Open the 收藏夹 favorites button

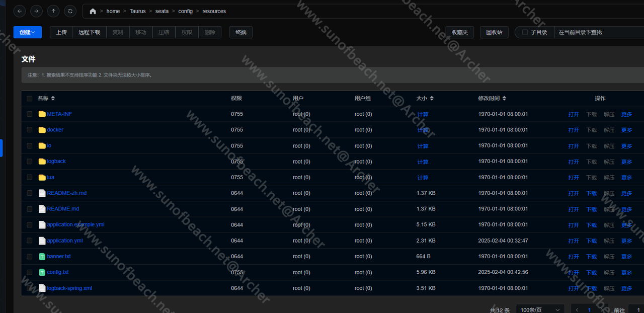click(460, 32)
